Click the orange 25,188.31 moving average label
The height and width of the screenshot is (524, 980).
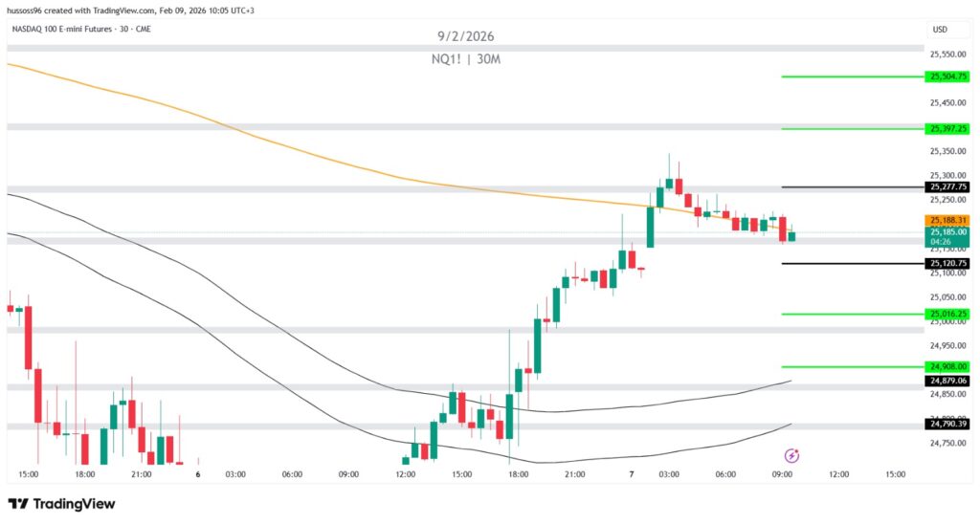pyautogui.click(x=947, y=220)
